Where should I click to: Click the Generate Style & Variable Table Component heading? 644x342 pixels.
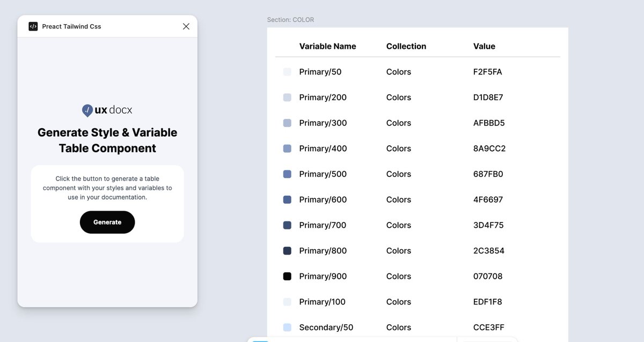[107, 140]
